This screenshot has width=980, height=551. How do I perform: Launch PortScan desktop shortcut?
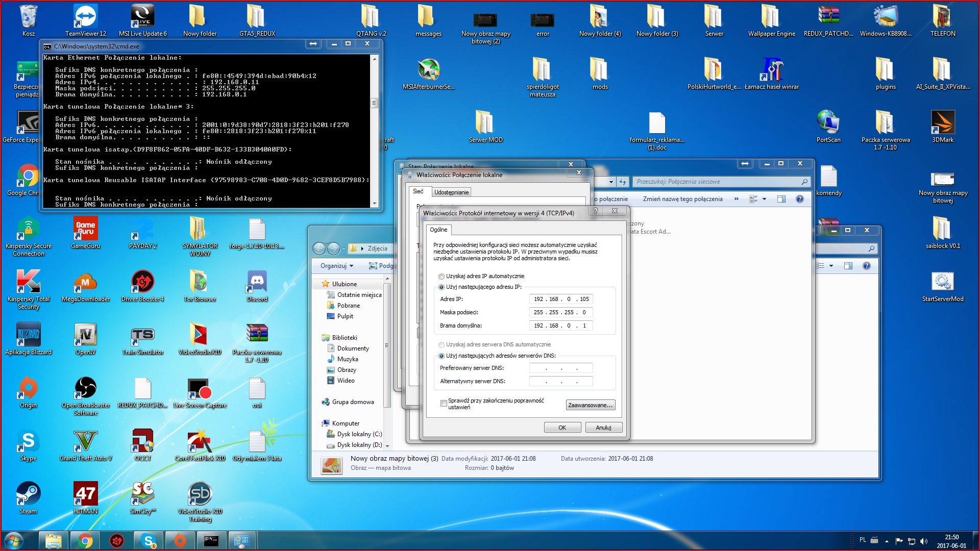pos(828,127)
